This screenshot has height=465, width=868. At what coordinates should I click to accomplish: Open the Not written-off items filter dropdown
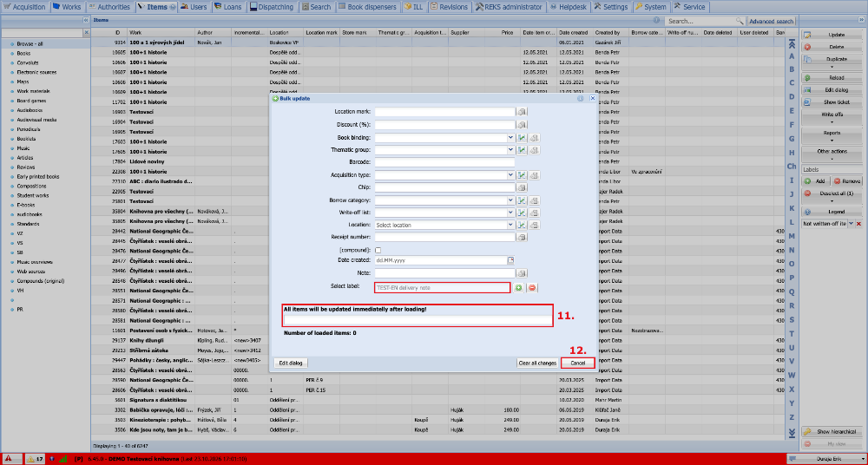click(x=851, y=224)
